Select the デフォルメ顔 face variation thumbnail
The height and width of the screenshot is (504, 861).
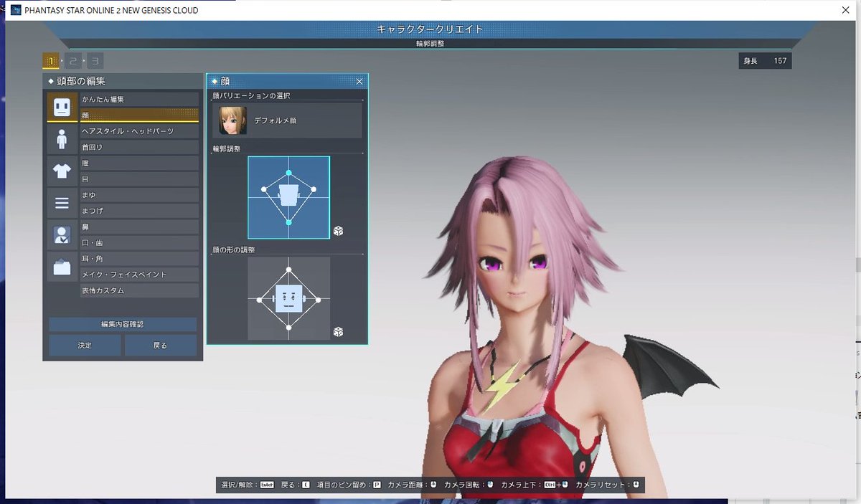click(233, 120)
